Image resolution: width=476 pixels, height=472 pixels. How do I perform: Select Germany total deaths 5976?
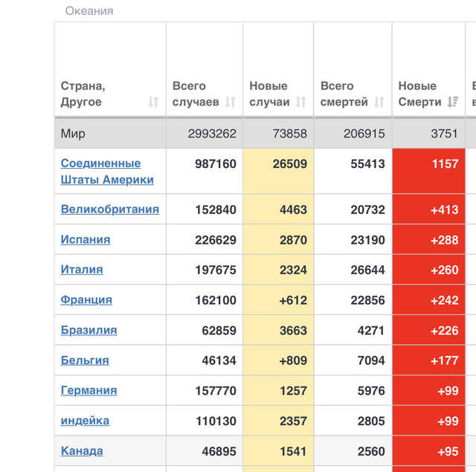pos(371,391)
